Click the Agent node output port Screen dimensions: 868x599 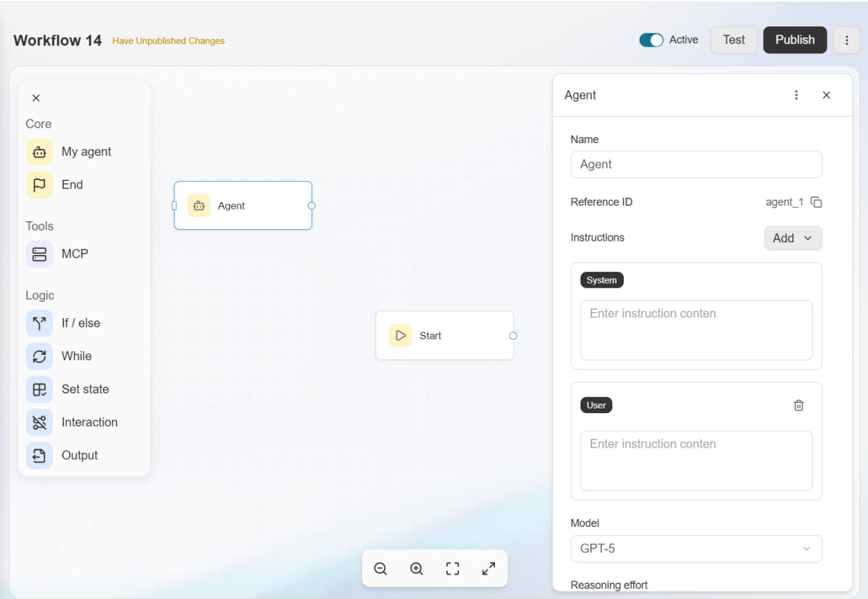(x=311, y=206)
